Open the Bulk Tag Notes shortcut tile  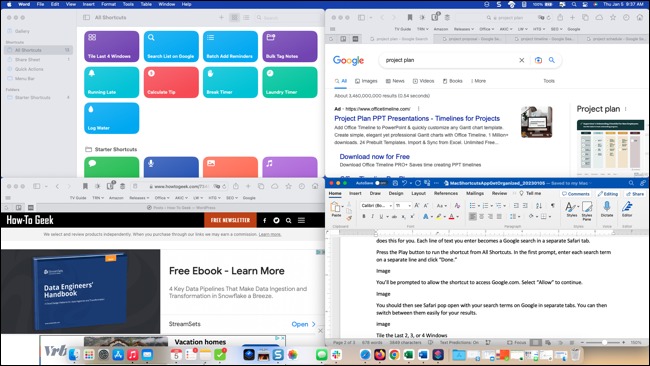point(290,46)
